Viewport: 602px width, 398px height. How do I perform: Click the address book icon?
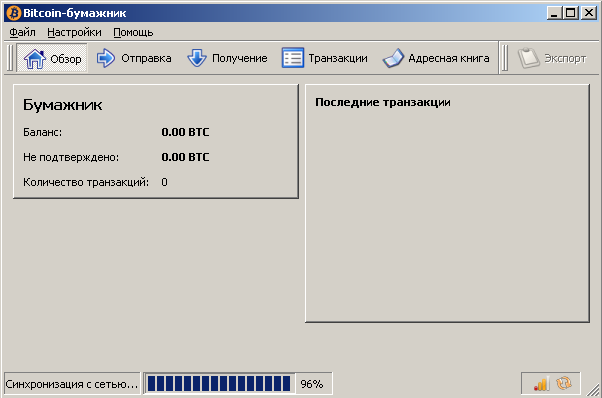pos(394,58)
